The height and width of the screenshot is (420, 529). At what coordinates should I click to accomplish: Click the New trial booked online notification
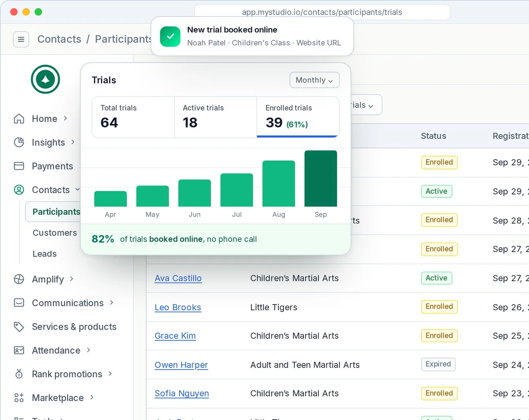[252, 36]
